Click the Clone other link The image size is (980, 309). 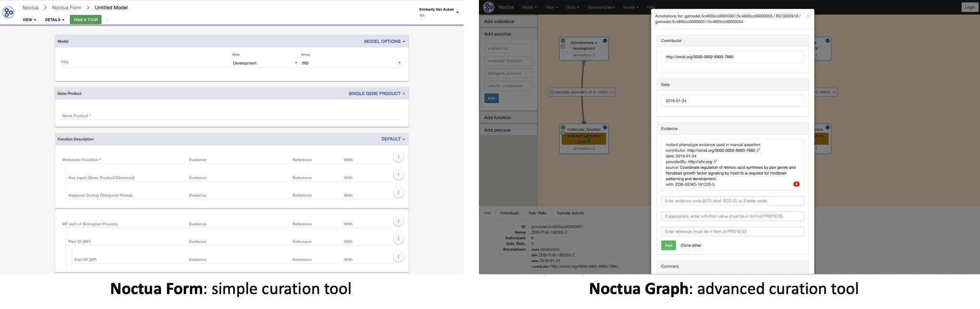pyautogui.click(x=691, y=245)
